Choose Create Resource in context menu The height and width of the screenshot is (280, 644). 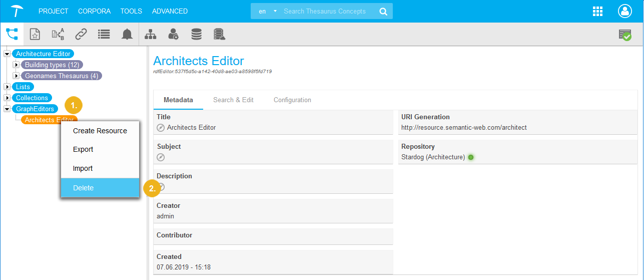pyautogui.click(x=100, y=131)
